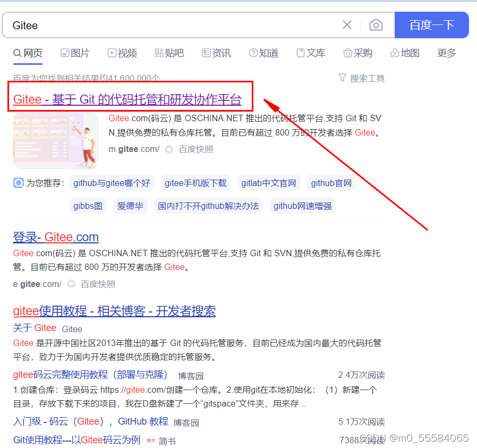Select suggestion github网速增强
This screenshot has height=448, width=477.
(x=303, y=206)
